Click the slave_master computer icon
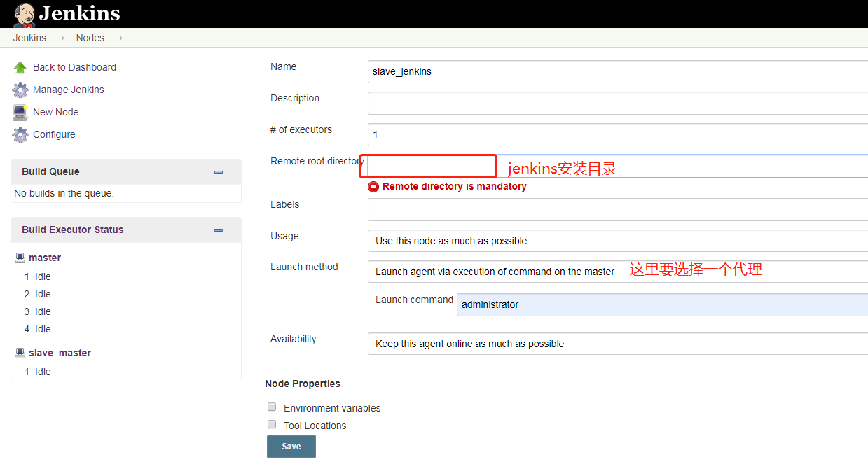868x471 pixels. coord(20,352)
